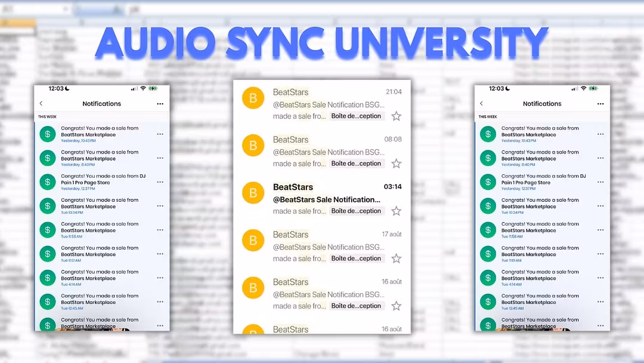Open options dots for Tue 11:58 AM, left phone
The image size is (644, 363).
click(160, 230)
